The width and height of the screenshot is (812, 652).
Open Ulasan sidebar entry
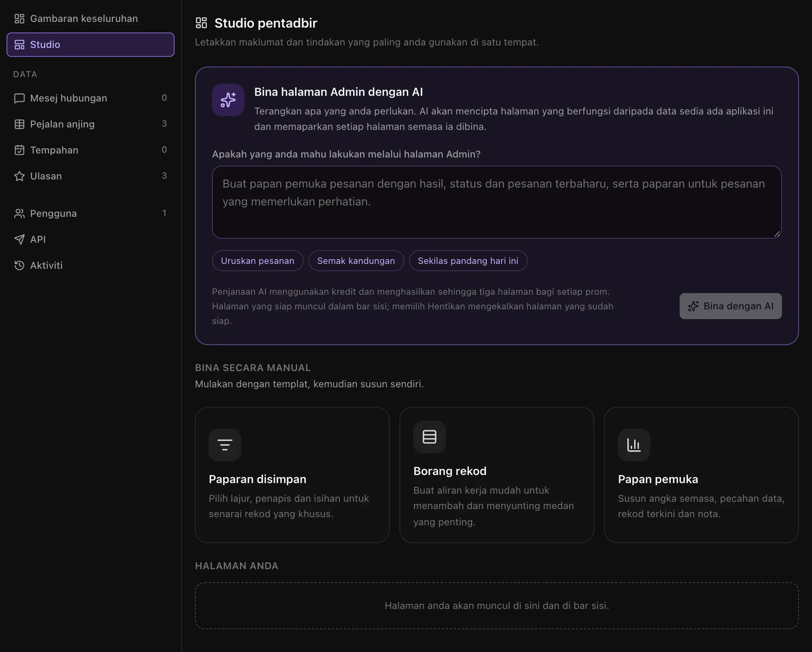pyautogui.click(x=91, y=176)
